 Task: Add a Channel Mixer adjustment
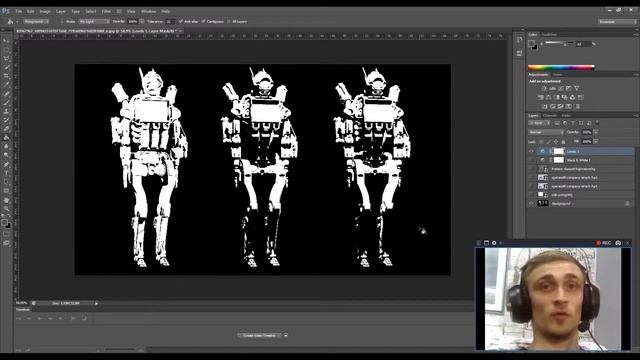pos(572,97)
